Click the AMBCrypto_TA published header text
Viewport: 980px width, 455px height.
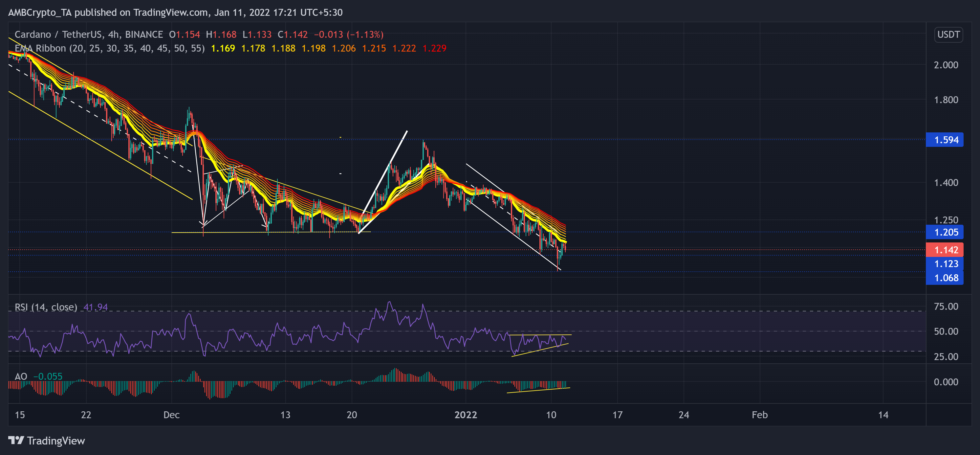(175, 12)
